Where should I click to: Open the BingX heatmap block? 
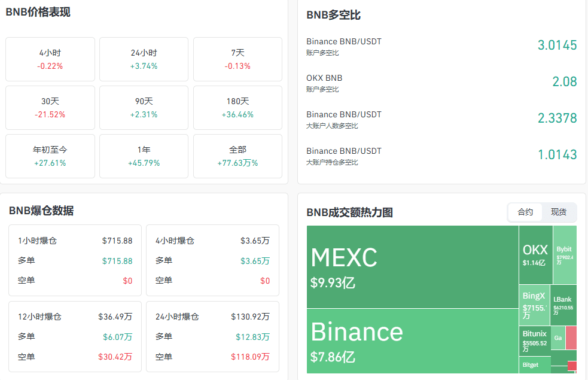(534, 305)
